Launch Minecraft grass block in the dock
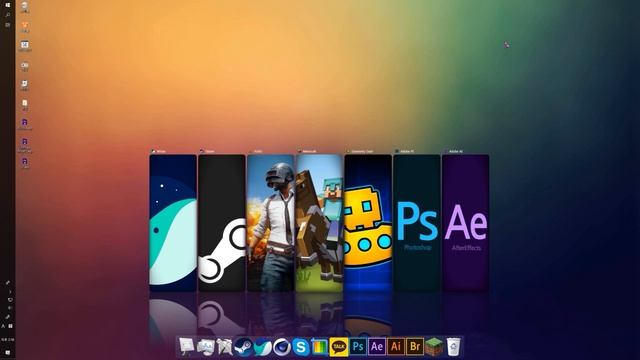Screen dimensions: 640x360 click(434, 347)
